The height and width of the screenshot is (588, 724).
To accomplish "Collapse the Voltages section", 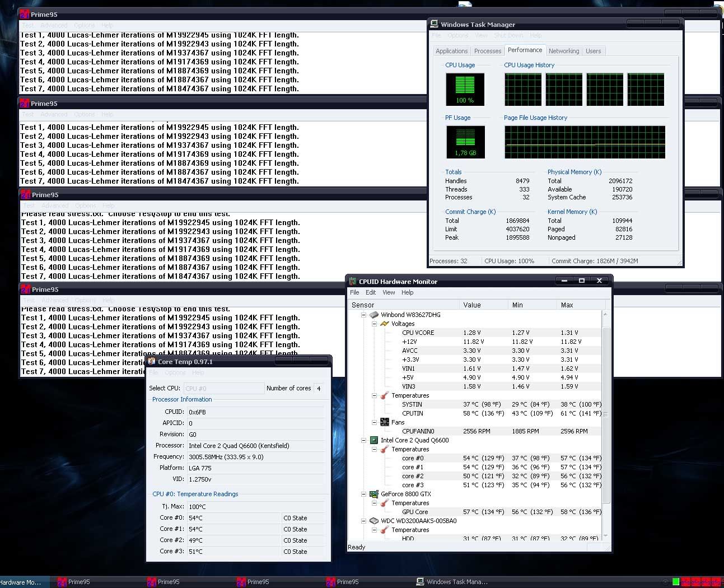I will tap(374, 324).
